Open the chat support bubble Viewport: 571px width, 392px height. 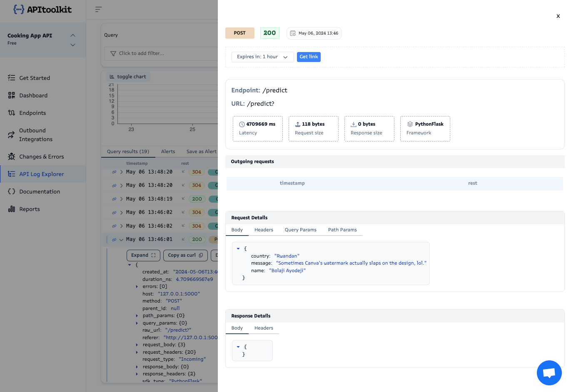click(549, 373)
